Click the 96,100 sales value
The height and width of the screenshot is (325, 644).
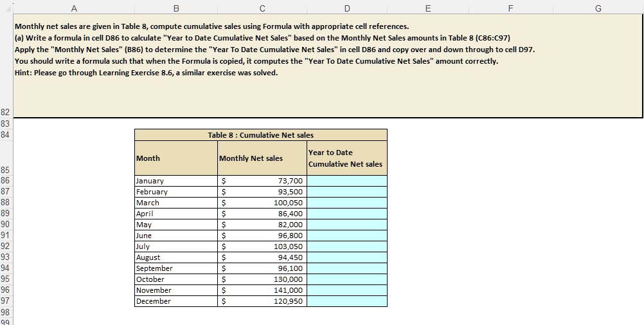tap(262, 268)
